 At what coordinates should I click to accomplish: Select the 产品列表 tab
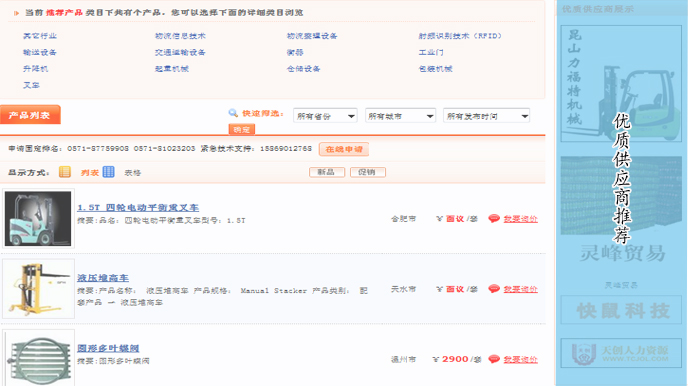click(x=30, y=115)
